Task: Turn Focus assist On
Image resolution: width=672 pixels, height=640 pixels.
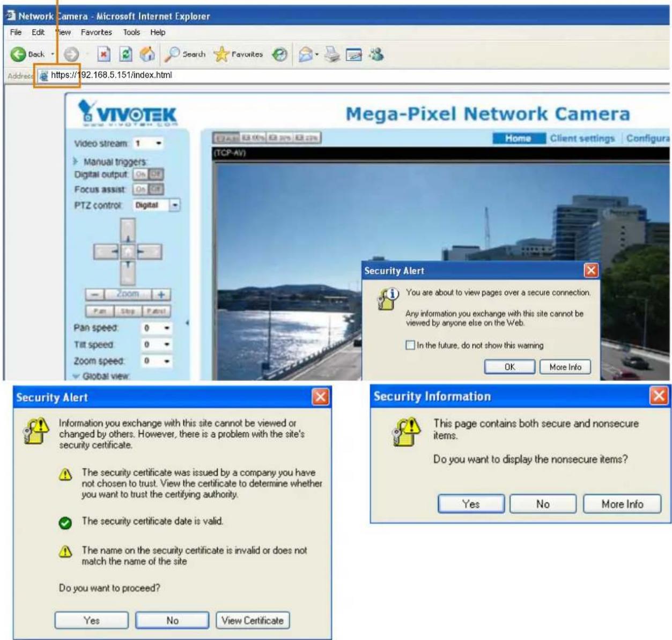Action: tap(141, 189)
